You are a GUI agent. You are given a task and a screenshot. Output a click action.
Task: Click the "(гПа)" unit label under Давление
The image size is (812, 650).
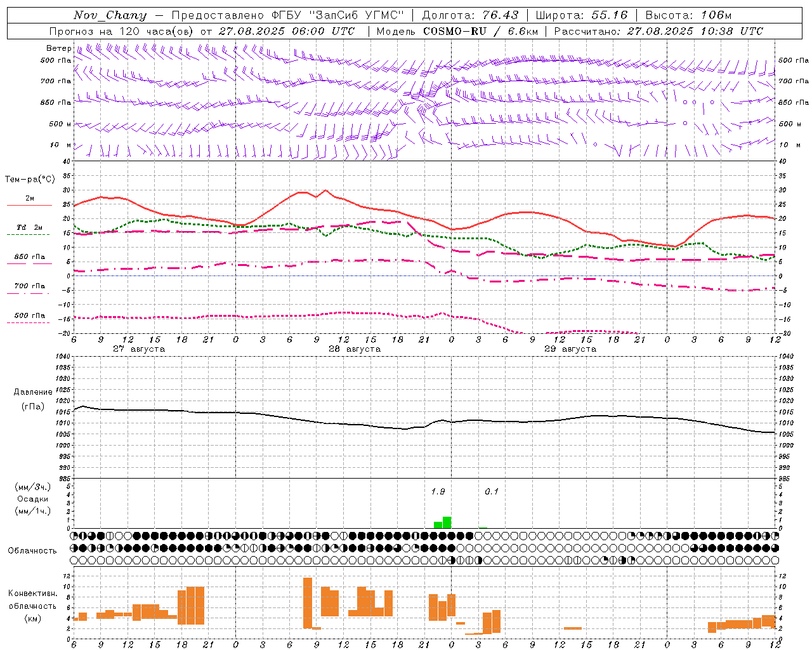[x=33, y=407]
